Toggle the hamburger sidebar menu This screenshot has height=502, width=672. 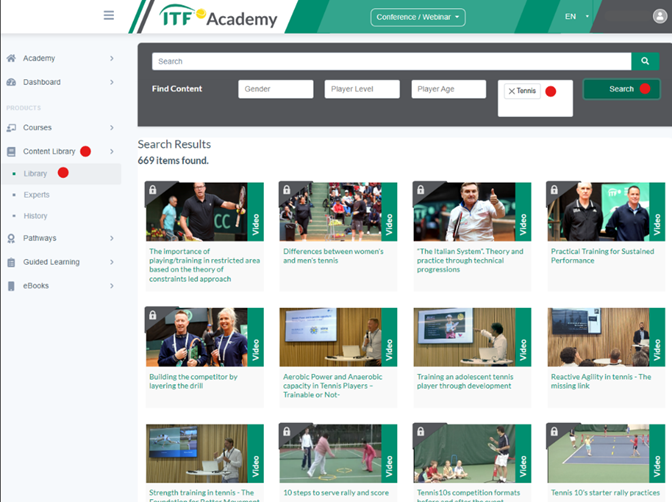click(109, 15)
